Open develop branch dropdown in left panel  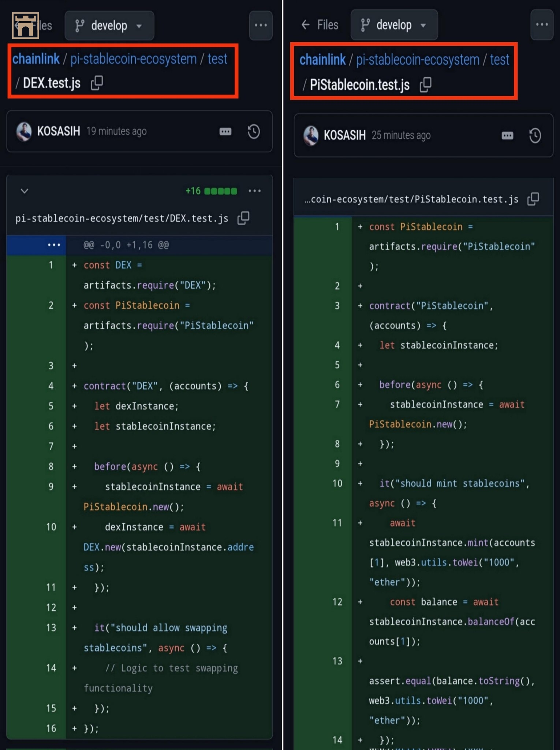coord(109,26)
